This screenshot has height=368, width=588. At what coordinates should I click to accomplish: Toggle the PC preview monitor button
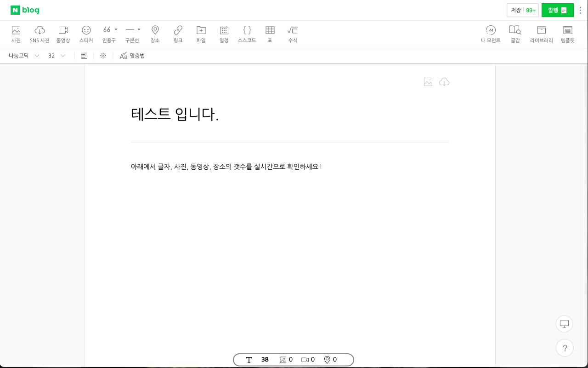[x=565, y=324]
